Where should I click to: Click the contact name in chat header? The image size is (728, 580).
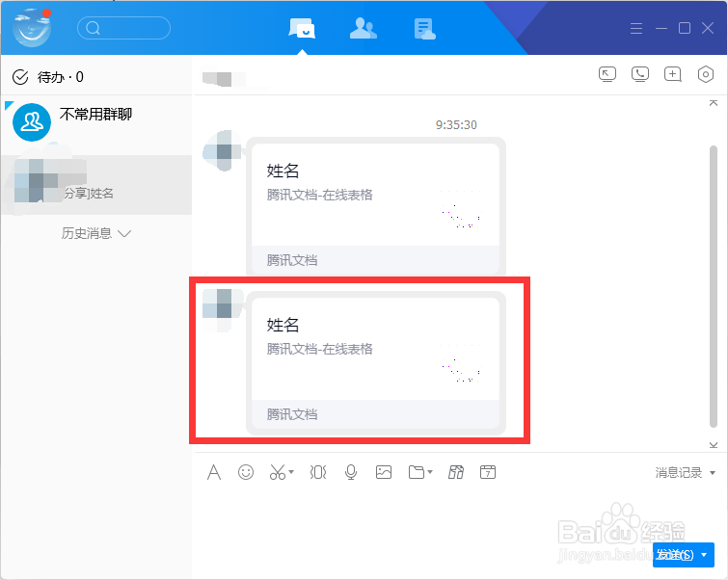coord(224,79)
